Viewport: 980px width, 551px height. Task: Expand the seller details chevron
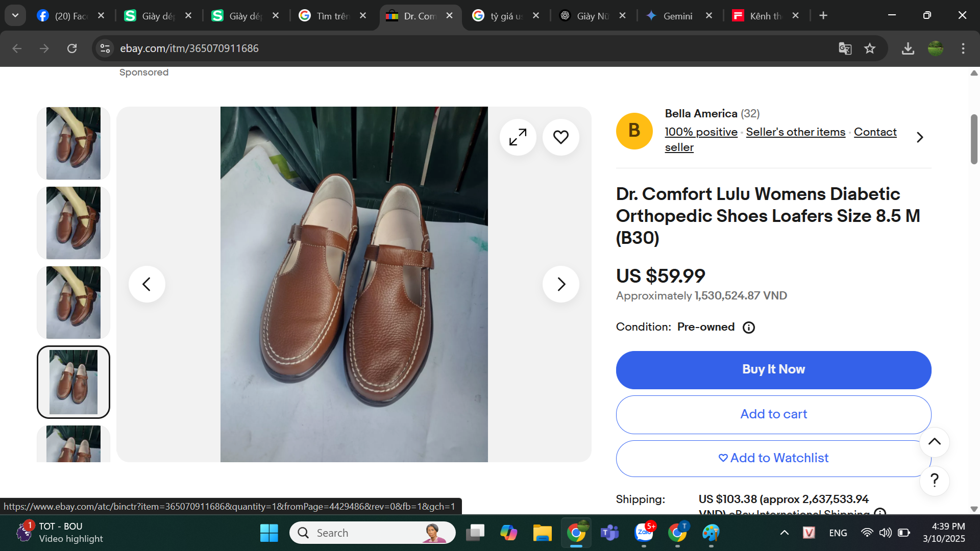coord(920,137)
